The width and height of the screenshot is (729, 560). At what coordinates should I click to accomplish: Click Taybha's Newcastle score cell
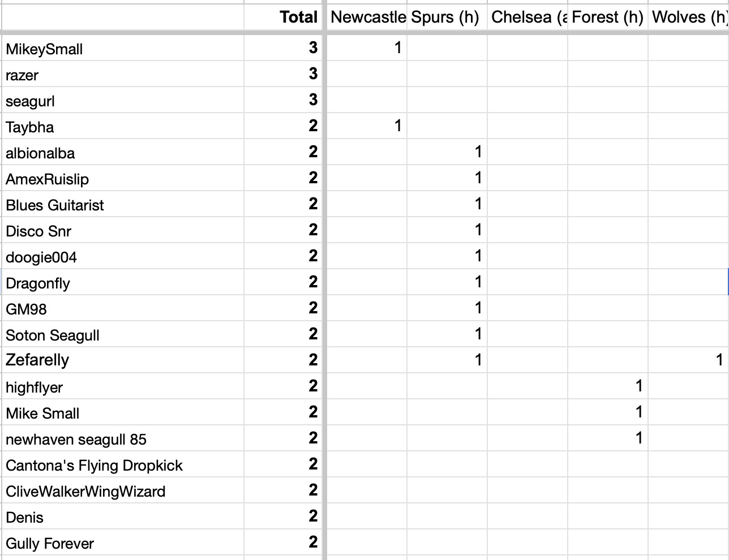pyautogui.click(x=367, y=126)
